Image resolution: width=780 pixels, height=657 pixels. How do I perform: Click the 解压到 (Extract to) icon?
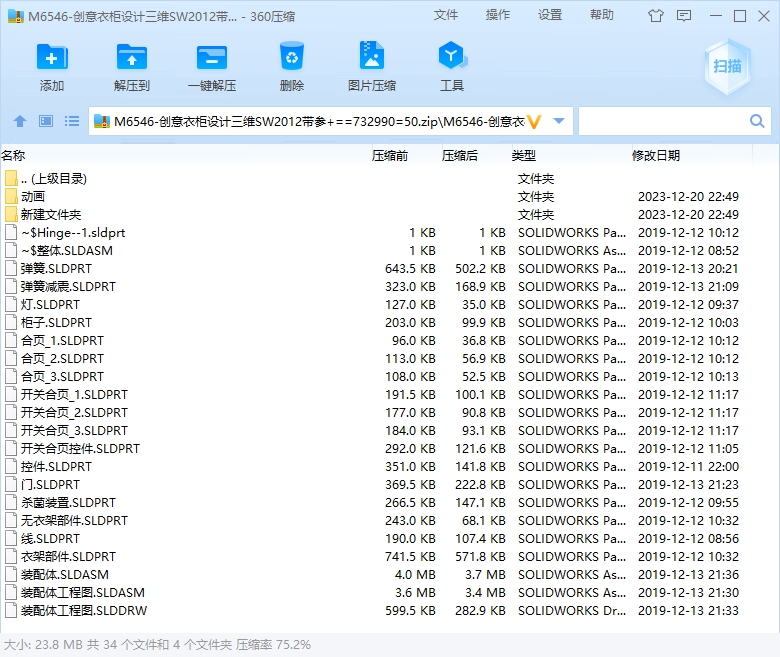[131, 57]
